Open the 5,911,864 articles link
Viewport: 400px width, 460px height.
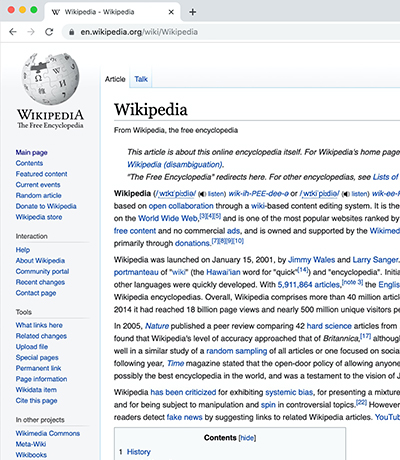coord(308,285)
